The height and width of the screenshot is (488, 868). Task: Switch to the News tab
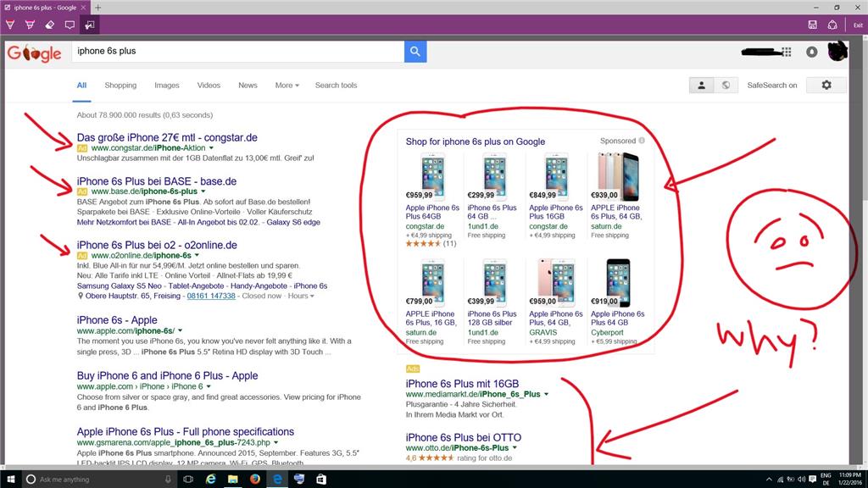point(248,86)
